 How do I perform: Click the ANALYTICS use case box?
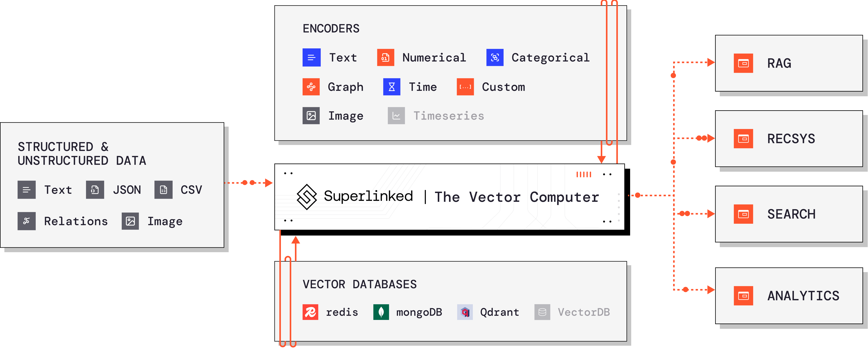[x=789, y=296]
